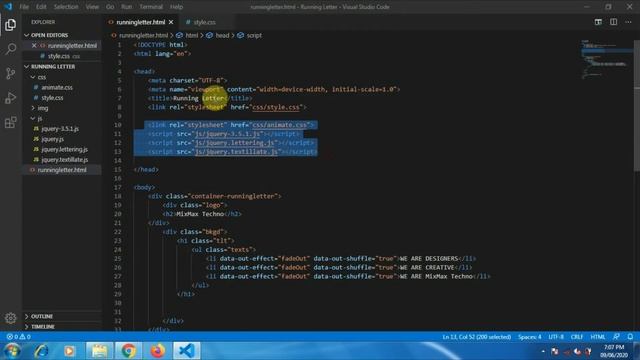Open the Selection menu
Image resolution: width=640 pixels, height=360 pixels.
click(66, 7)
